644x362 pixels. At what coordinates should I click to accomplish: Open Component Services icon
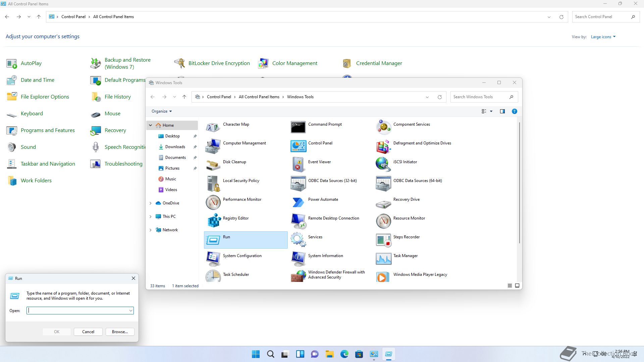[383, 127]
